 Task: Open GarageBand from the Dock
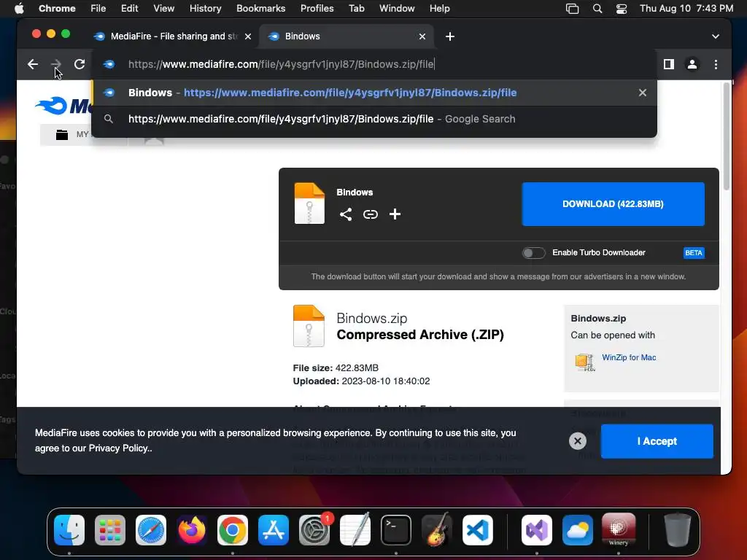point(437,530)
